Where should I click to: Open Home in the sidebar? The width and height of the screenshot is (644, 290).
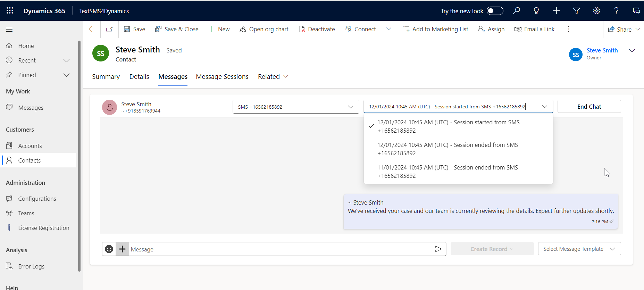click(38, 46)
